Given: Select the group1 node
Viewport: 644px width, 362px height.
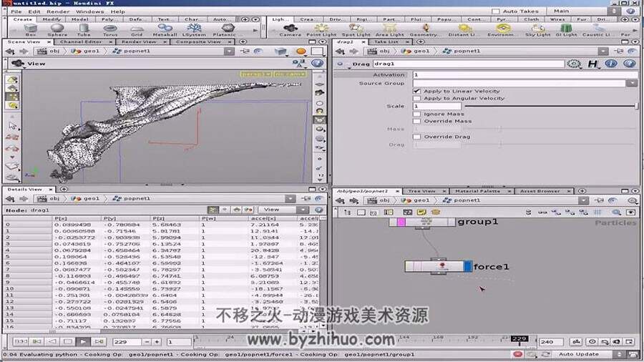Looking at the screenshot, I should [423, 222].
